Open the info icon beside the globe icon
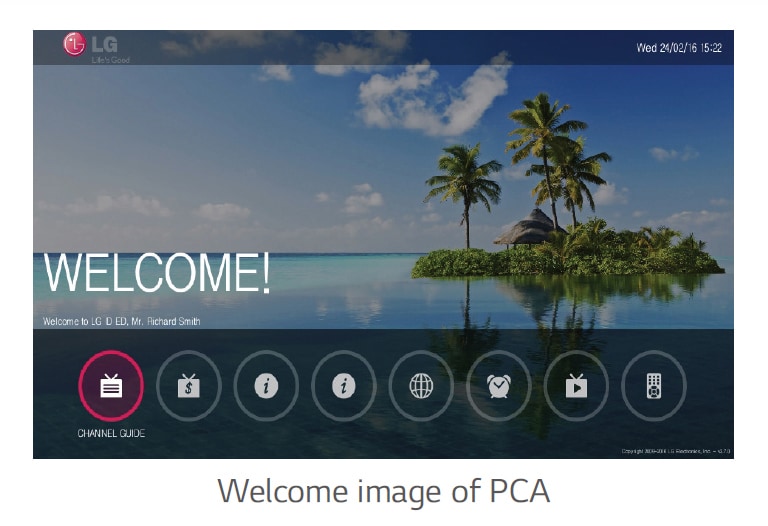768x526 pixels. tap(344, 386)
